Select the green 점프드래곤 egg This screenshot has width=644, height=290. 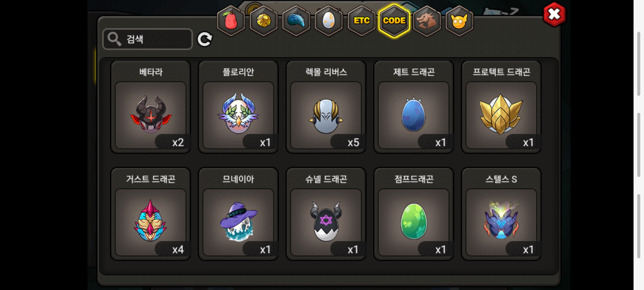pyautogui.click(x=414, y=214)
